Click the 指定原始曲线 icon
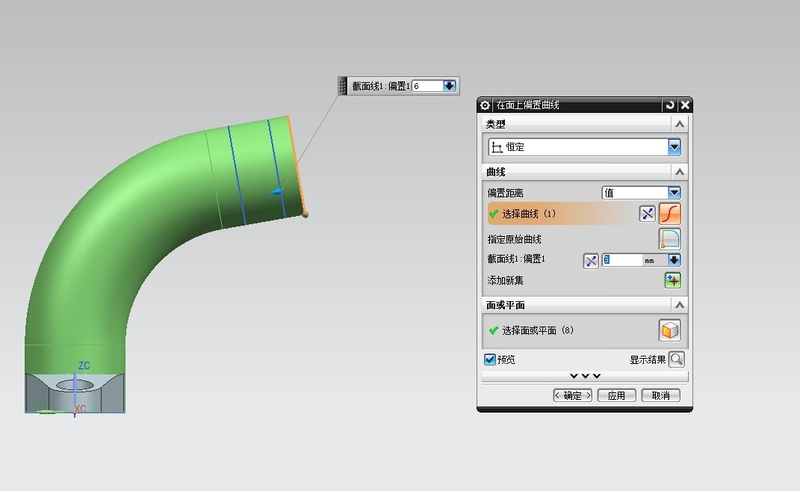The width and height of the screenshot is (800, 491). [x=670, y=239]
